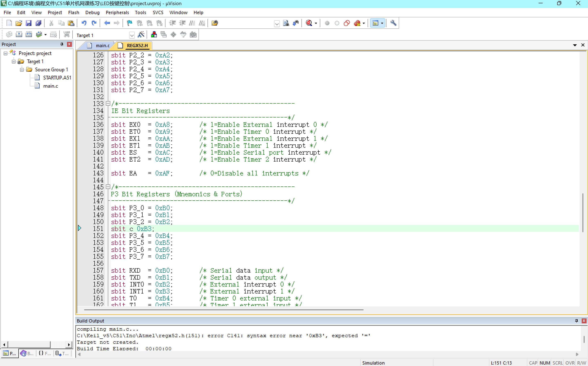Close the Build Output panel
The width and height of the screenshot is (588, 366).
(x=584, y=320)
